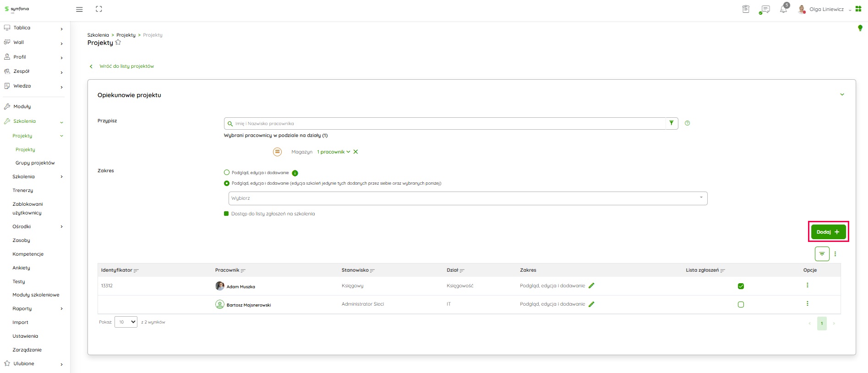The image size is (868, 373).
Task: Open the 'Wybierz' dropdown
Action: 468,198
